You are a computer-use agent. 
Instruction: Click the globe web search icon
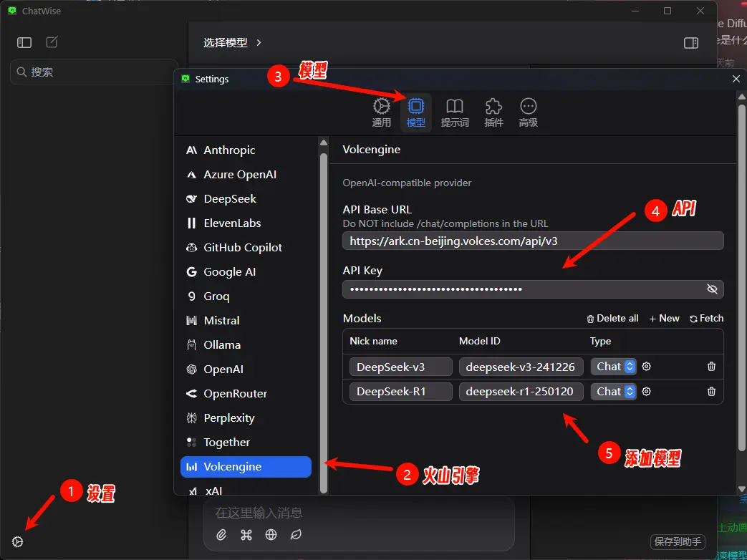click(271, 534)
